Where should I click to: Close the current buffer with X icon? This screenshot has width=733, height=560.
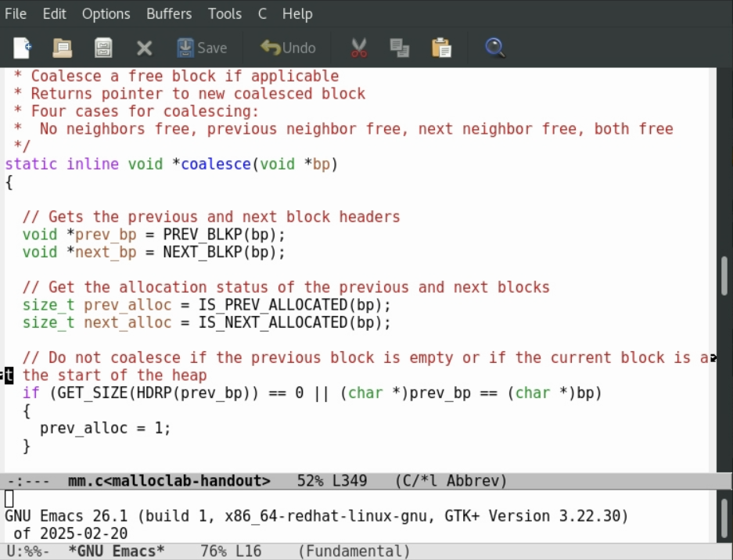pos(144,48)
